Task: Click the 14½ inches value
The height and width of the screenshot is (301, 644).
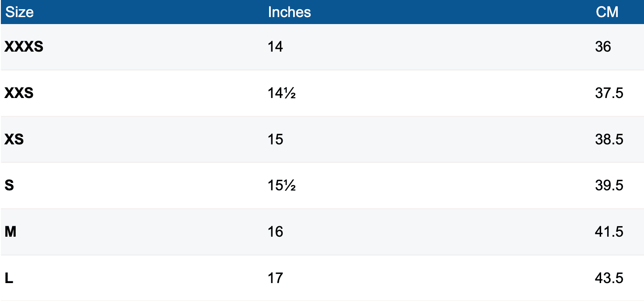Action: (282, 93)
